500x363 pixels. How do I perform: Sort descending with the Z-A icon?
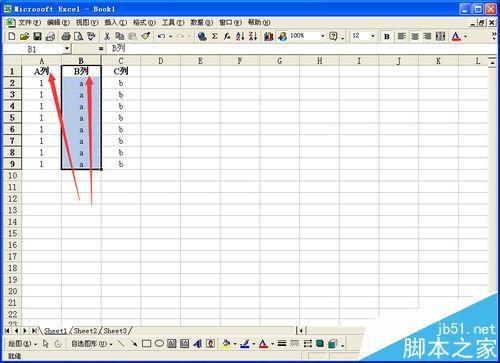coord(253,36)
